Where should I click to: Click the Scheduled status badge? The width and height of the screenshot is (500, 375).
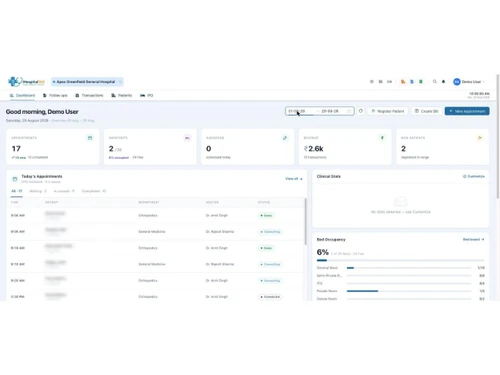tap(270, 297)
